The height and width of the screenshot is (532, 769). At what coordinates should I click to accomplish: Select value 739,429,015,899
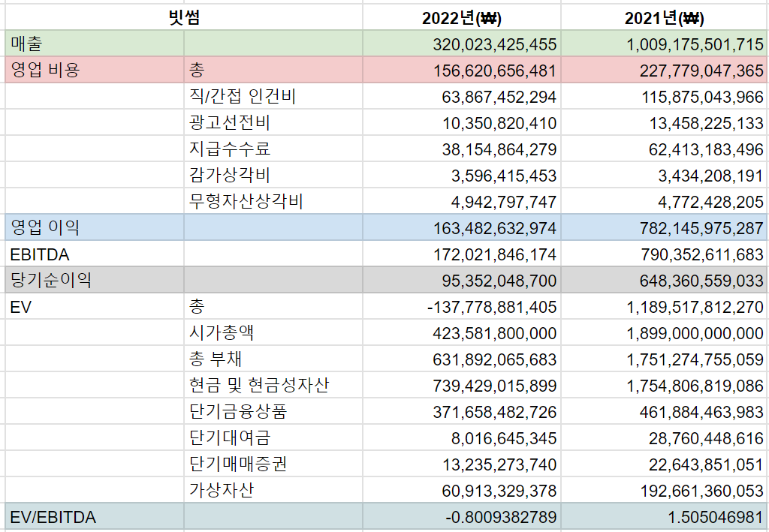494,386
